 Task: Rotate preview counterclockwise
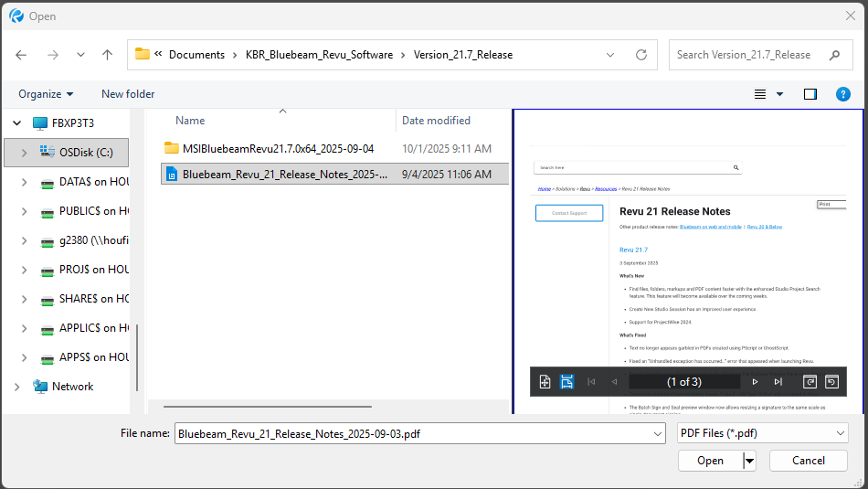[x=831, y=382]
